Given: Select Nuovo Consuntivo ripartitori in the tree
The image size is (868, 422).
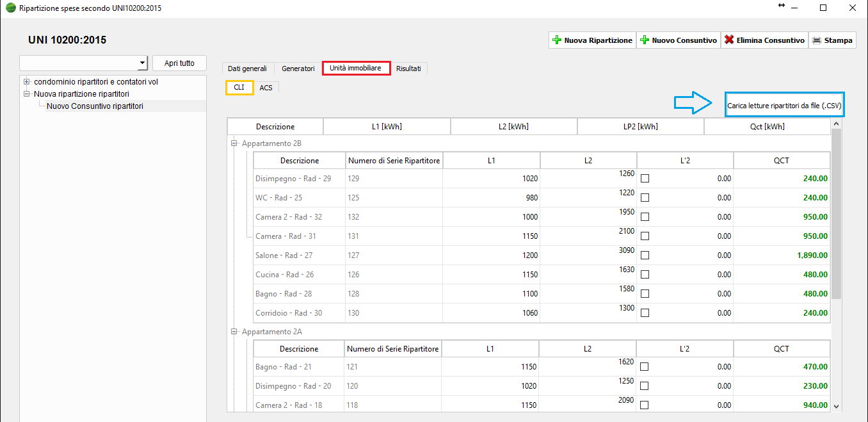Looking at the screenshot, I should pos(95,106).
